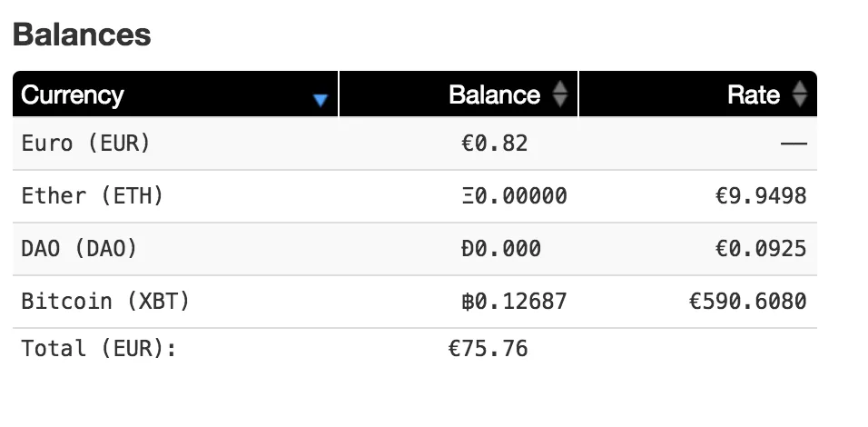Click the Total (EUR) label
The image size is (868, 427).
click(99, 349)
